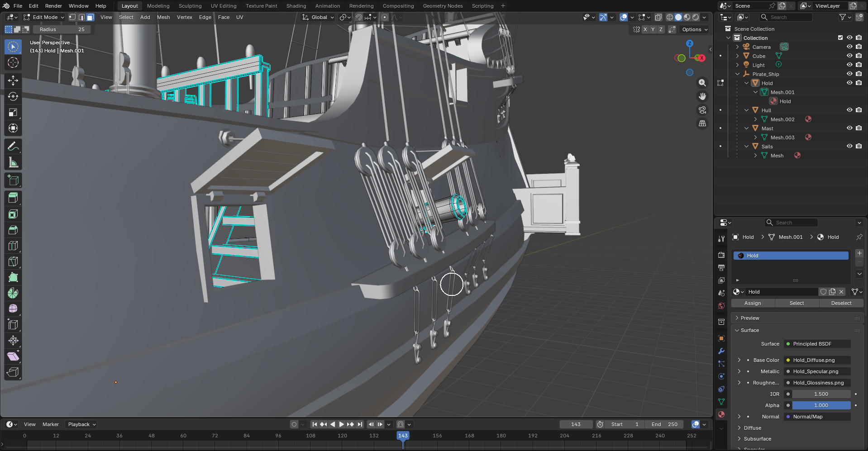Open the Modifiers properties tab
The width and height of the screenshot is (868, 451).
[721, 351]
